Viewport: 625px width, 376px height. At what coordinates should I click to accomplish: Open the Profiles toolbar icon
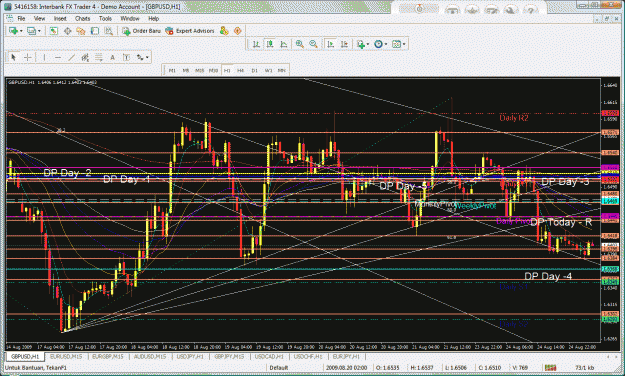31,31
